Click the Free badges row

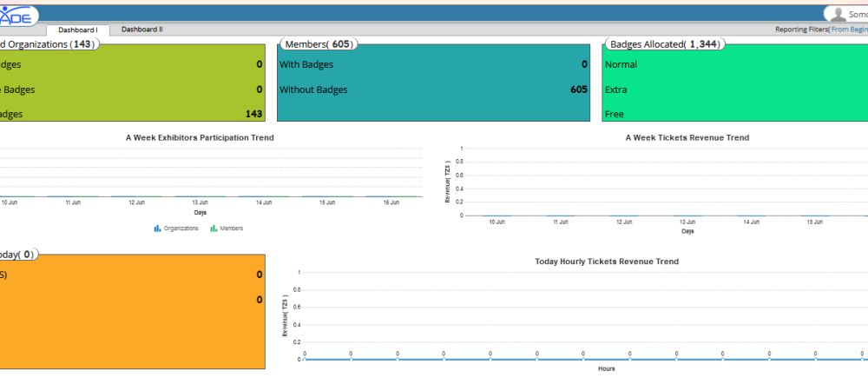615,114
